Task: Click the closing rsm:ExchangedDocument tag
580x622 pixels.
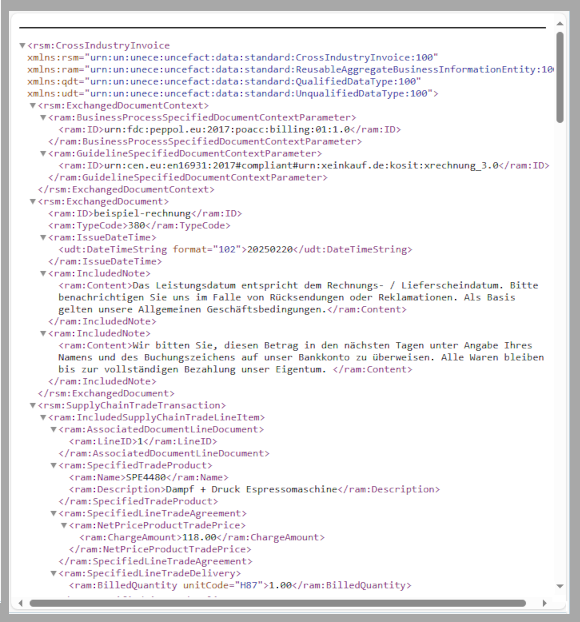Action: (x=106, y=394)
